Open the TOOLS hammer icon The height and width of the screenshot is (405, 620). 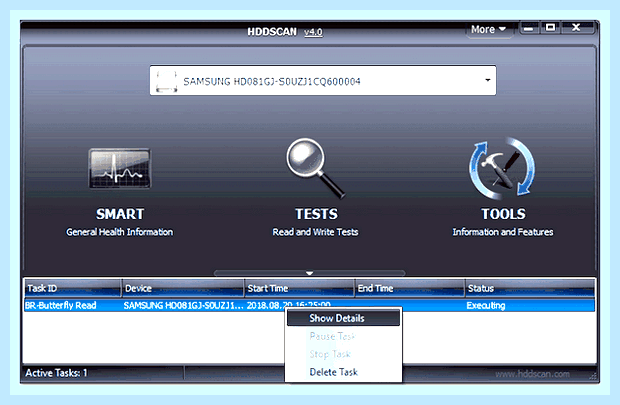[x=502, y=168]
